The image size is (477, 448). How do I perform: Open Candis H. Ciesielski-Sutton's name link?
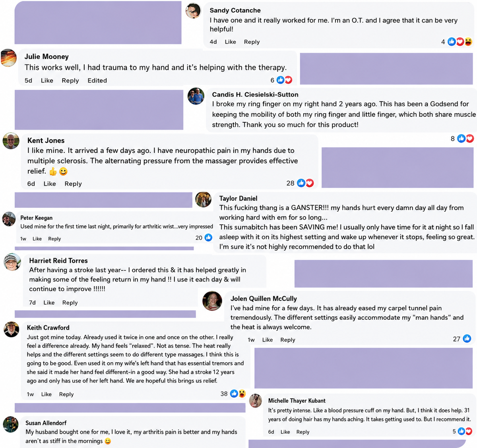tap(255, 95)
